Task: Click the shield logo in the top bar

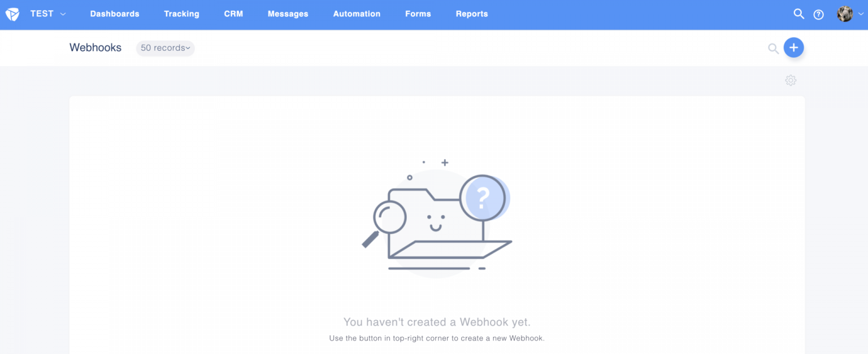Action: (x=12, y=14)
